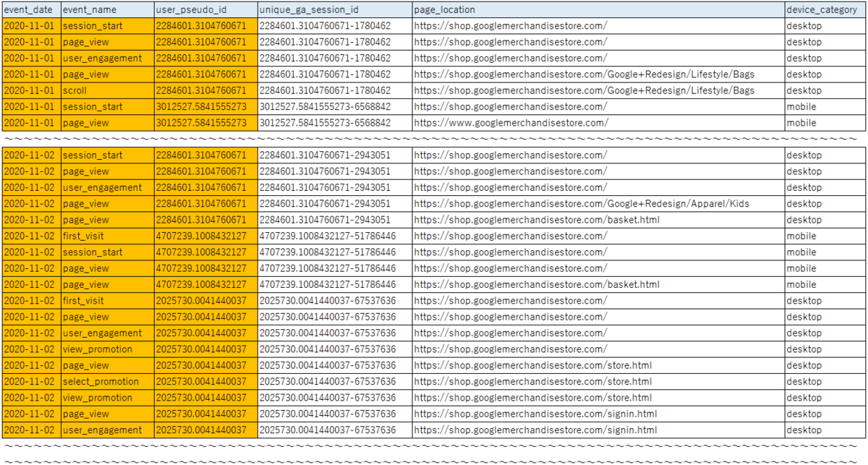The height and width of the screenshot is (465, 868).
Task: Select store.html URL in the select_promotion row
Action: point(599,382)
